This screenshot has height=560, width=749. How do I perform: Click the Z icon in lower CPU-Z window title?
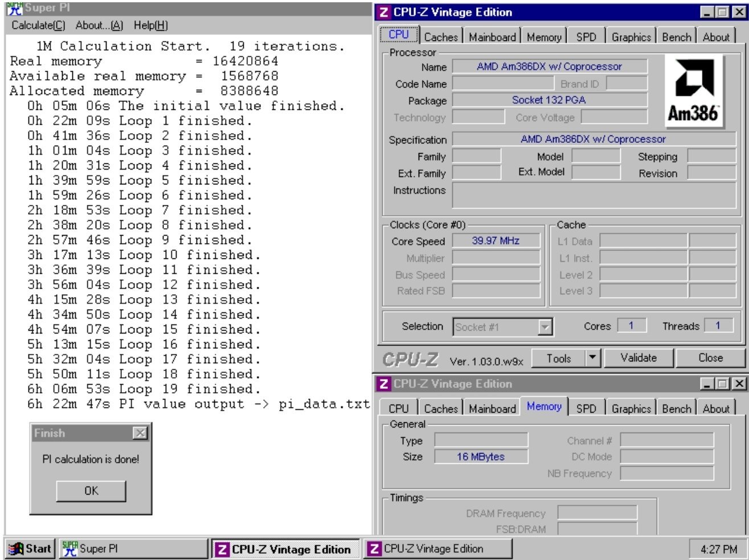[384, 384]
